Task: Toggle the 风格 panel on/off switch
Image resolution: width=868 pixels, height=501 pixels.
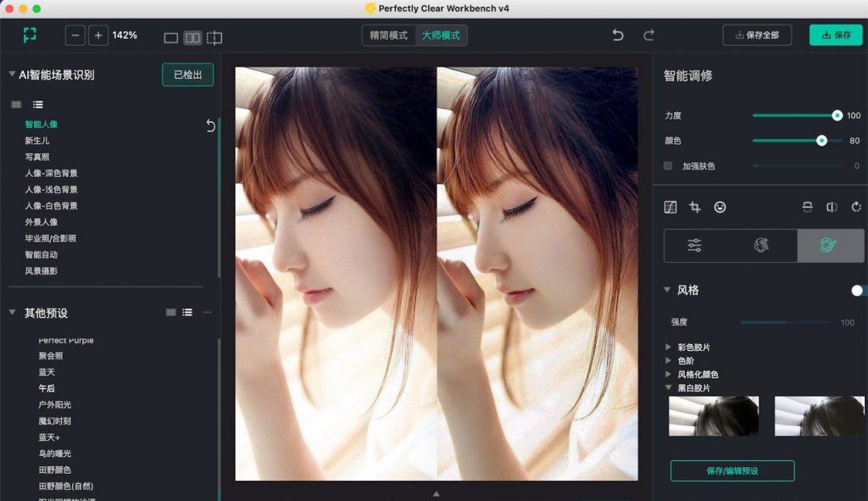Action: (855, 290)
